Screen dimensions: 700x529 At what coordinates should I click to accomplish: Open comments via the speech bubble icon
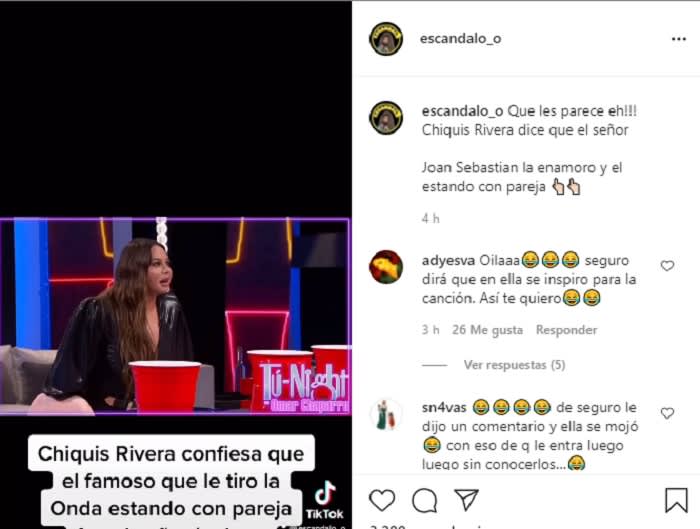[425, 500]
